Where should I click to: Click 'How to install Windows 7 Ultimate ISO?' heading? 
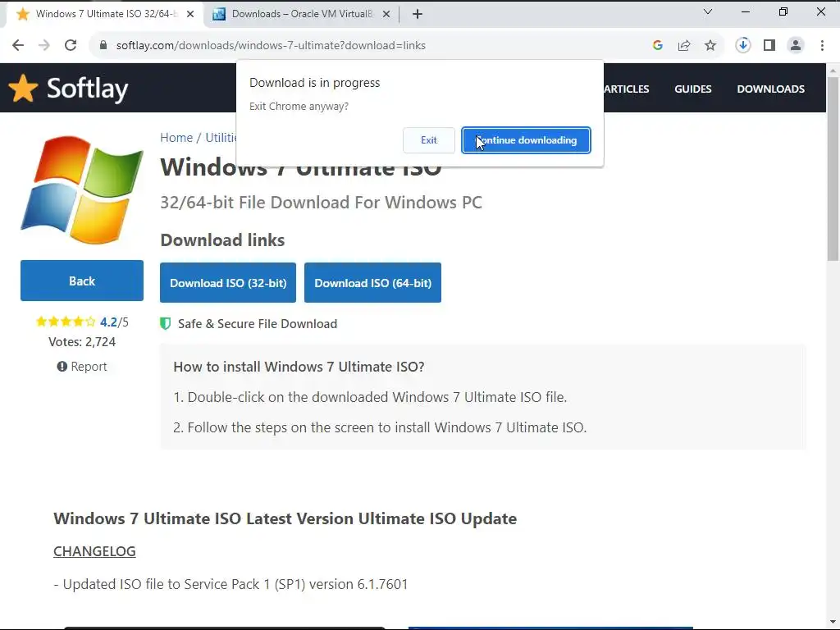point(299,367)
